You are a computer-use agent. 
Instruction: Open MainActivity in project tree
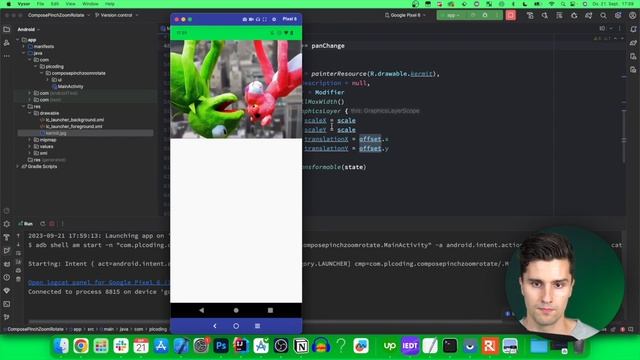(x=70, y=87)
